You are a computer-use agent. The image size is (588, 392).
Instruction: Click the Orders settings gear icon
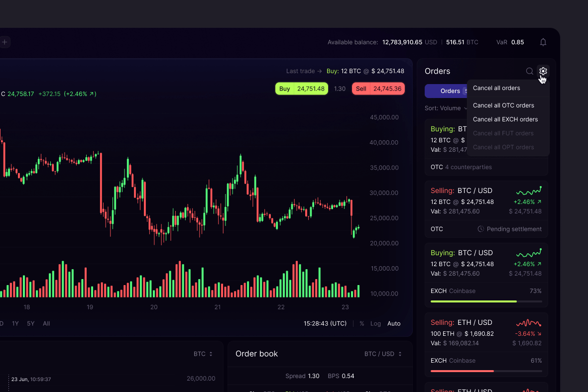(543, 71)
